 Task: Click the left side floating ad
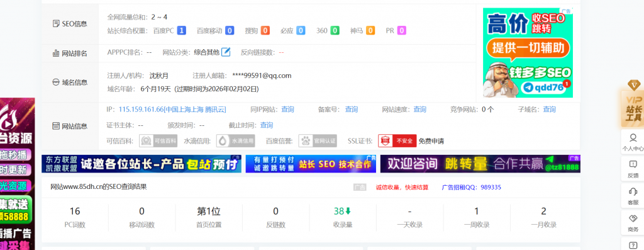[x=17, y=174]
